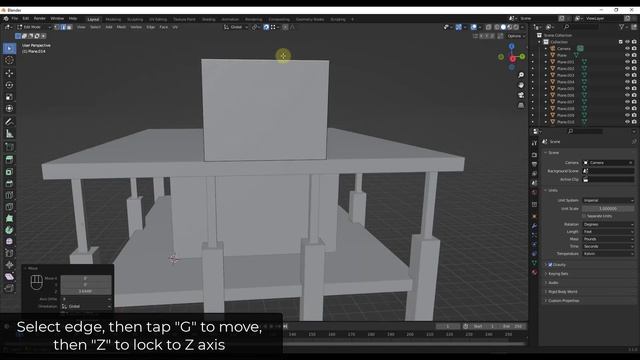This screenshot has height=360, width=640.
Task: Toggle X-ray view in header
Action: [488, 27]
